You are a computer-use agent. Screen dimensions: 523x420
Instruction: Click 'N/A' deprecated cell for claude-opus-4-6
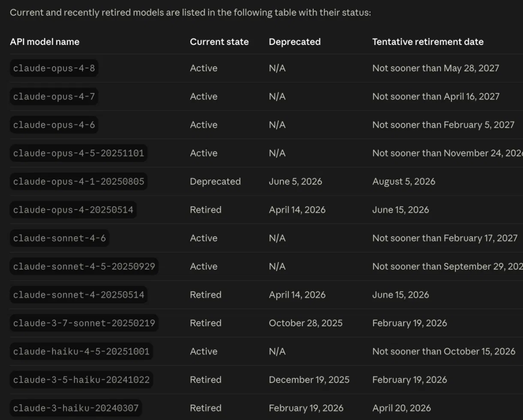277,125
